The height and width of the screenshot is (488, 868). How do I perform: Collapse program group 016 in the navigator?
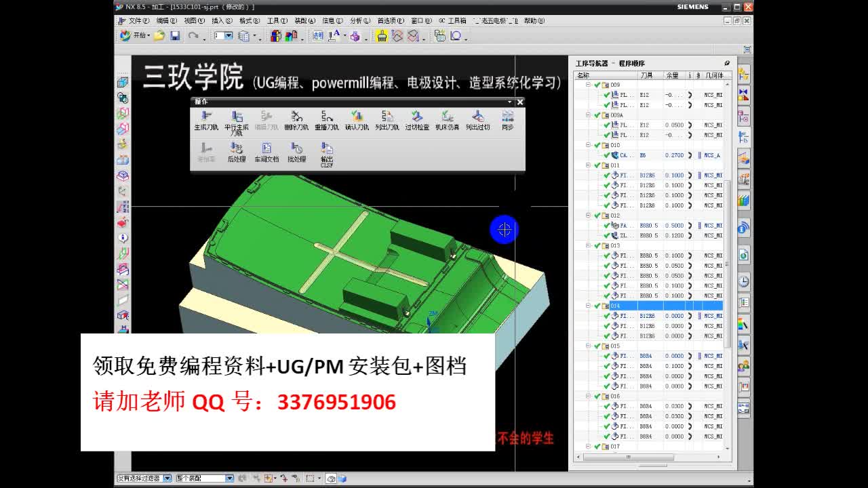[x=588, y=395]
